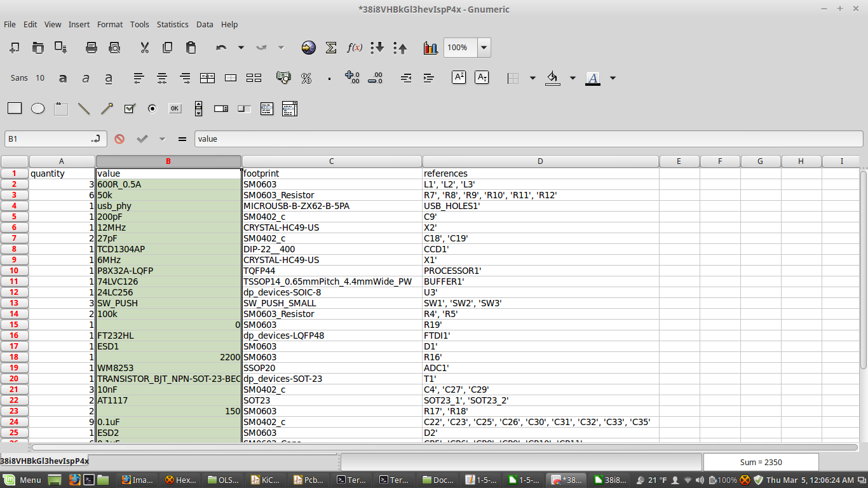Apply the background fill color bucket
The height and width of the screenshot is (488, 868).
[x=553, y=78]
